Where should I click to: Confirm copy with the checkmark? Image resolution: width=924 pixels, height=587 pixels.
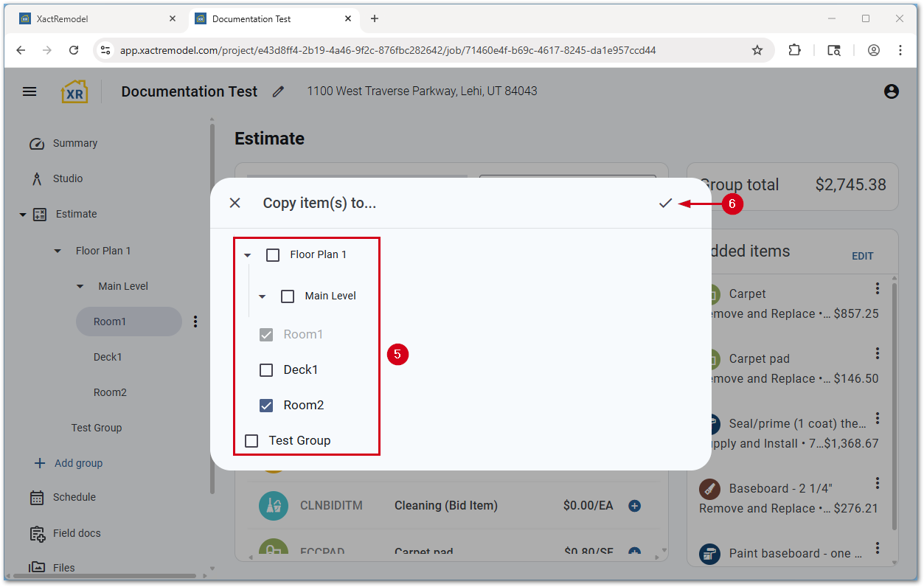pyautogui.click(x=666, y=203)
